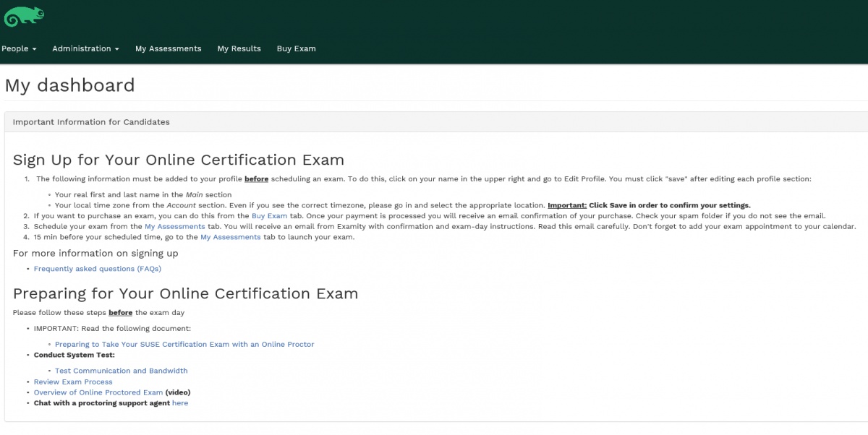This screenshot has width=868, height=435.
Task: Click the Important Information for Candidates panel header
Action: pyautogui.click(x=91, y=122)
